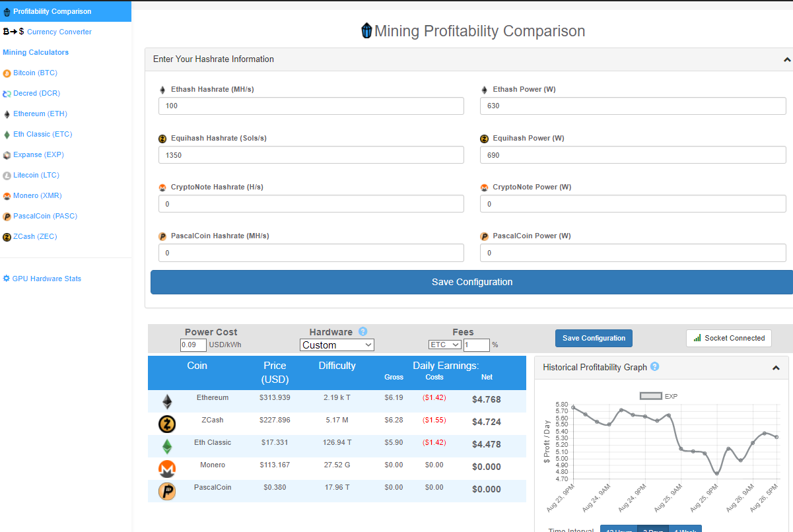
Task: Open the Expanse (EXP) calculator link
Action: (38, 154)
